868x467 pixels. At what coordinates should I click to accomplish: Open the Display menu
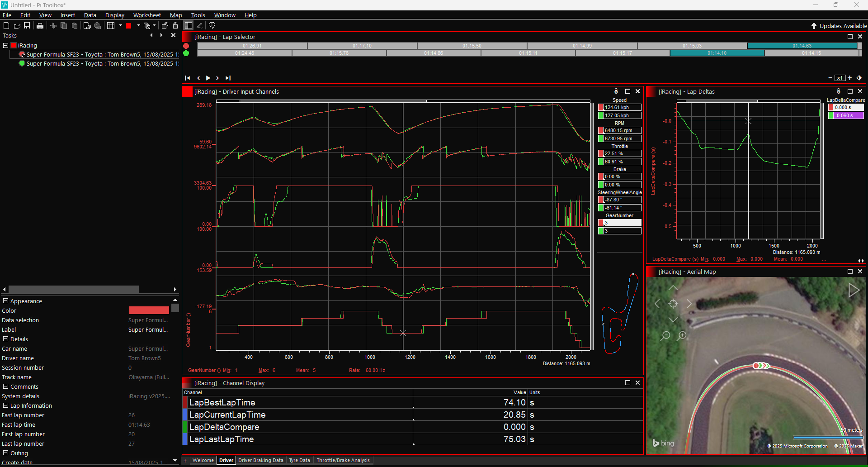point(115,15)
